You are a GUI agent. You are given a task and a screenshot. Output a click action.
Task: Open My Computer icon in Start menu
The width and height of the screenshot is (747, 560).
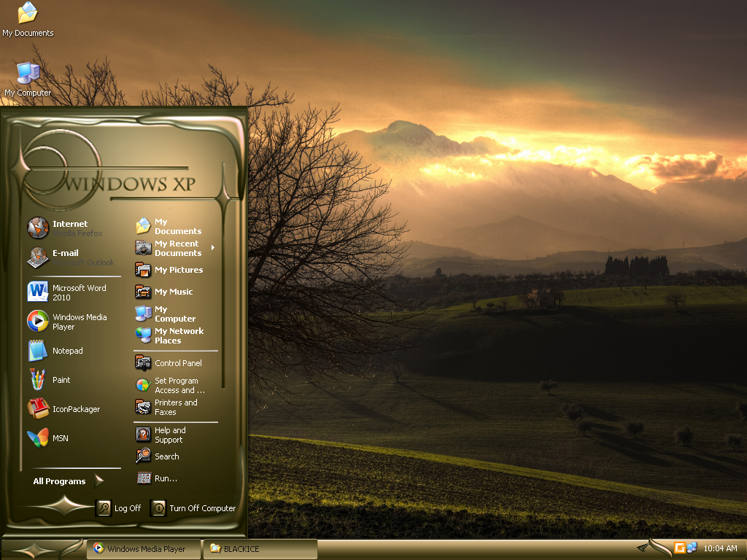143,314
